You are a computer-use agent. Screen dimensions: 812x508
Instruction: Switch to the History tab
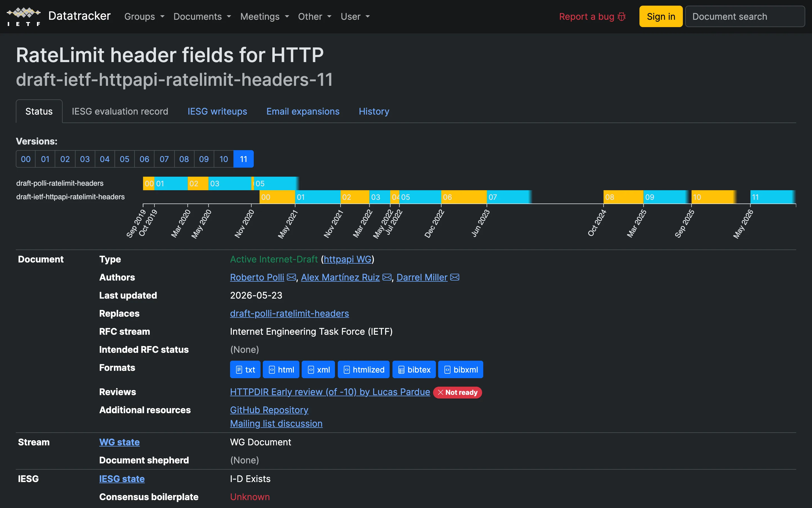[374, 111]
